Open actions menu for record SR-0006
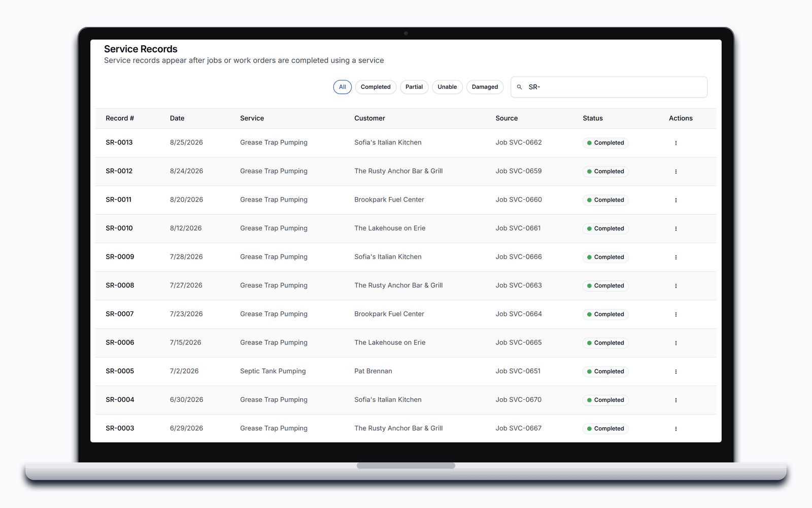The width and height of the screenshot is (812, 508). [675, 343]
